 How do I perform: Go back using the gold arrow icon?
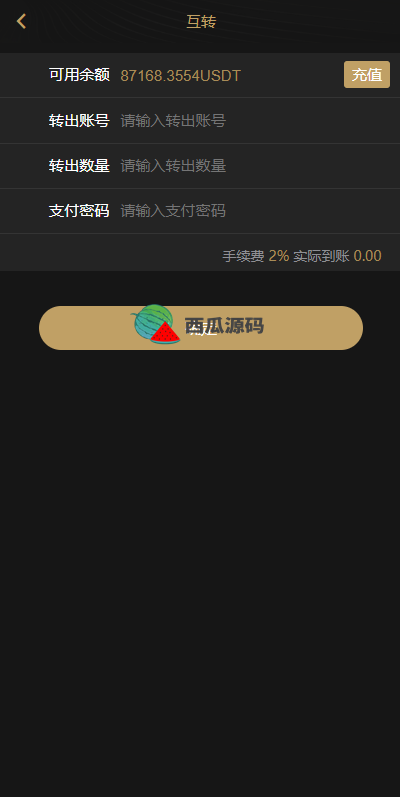pyautogui.click(x=21, y=21)
